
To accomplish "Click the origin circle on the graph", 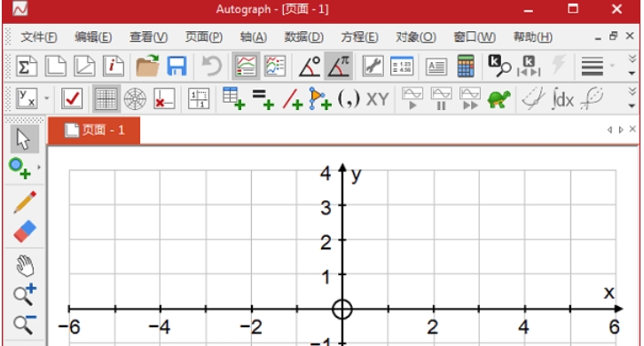I will (x=342, y=309).
